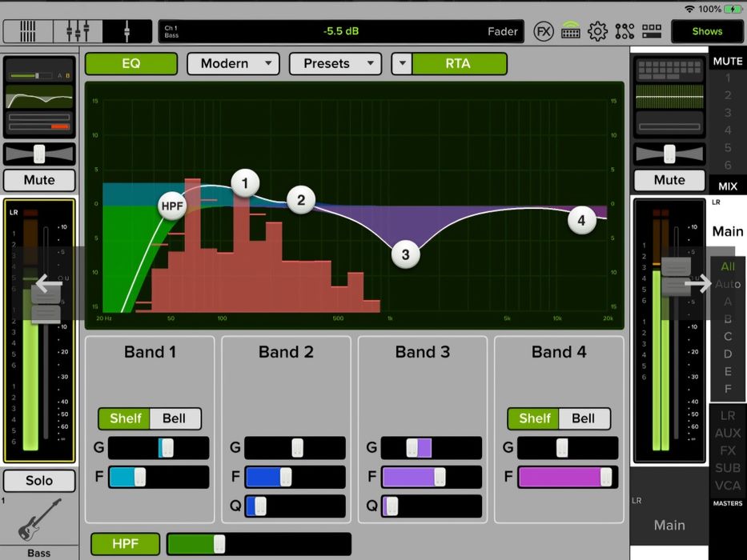Open the Presets dropdown

[x=335, y=63]
